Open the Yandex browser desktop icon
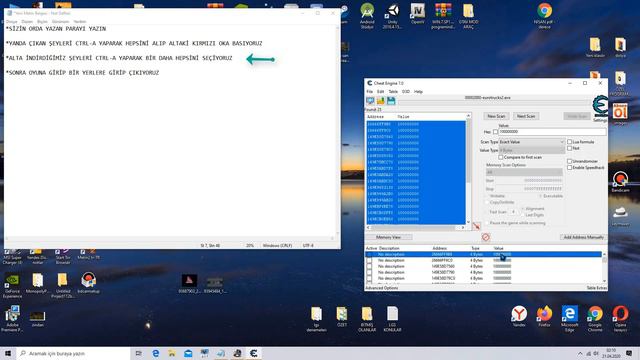Viewport: 640px width, 360px height. click(519, 316)
